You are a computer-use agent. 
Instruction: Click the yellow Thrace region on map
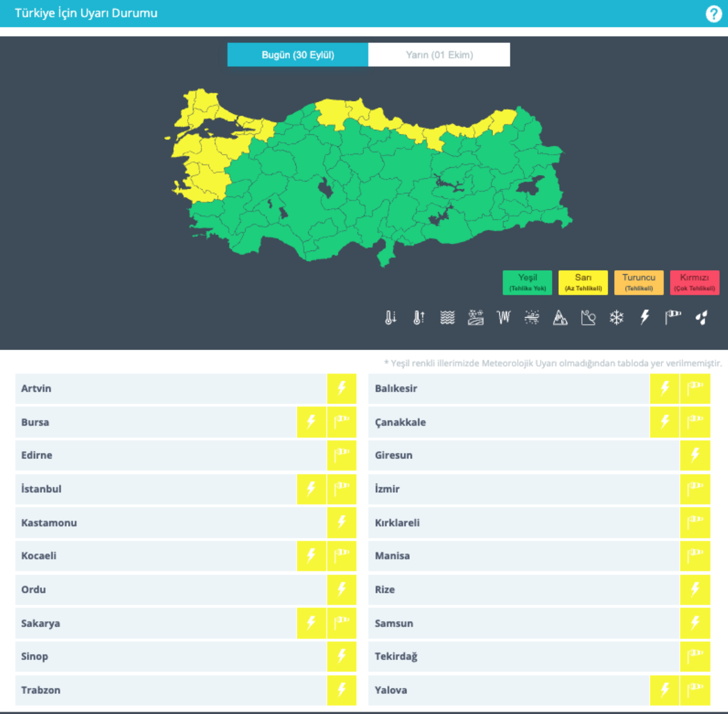tap(201, 107)
